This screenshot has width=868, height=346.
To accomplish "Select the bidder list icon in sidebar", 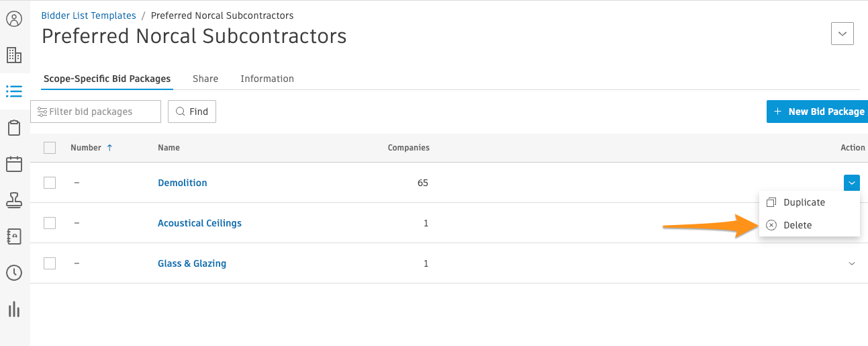I will (14, 91).
